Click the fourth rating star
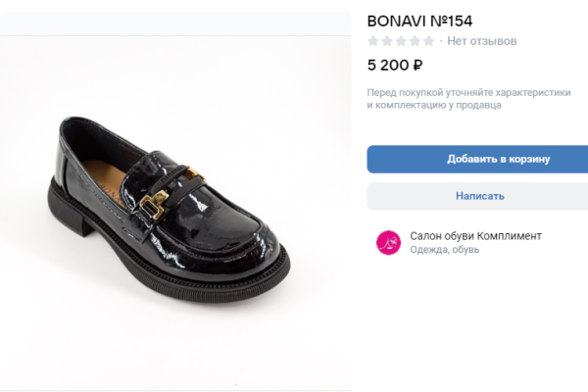The height and width of the screenshot is (392, 588). coord(415,41)
